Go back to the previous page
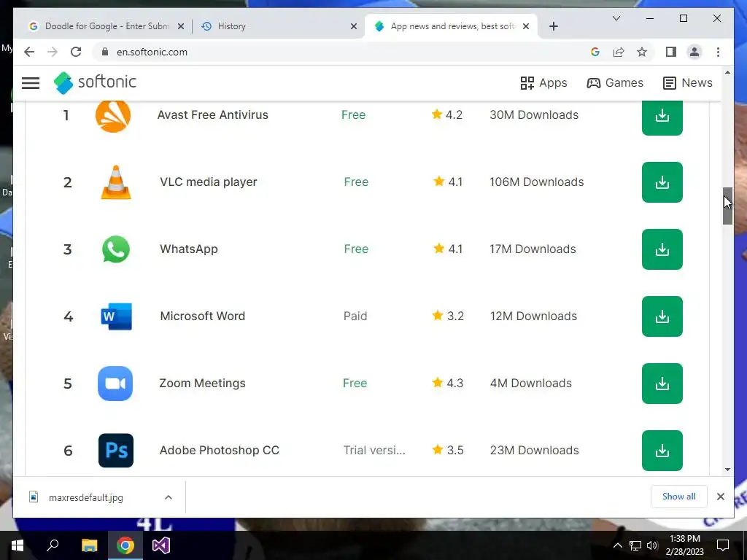Screen dimensions: 747x560 click(29, 52)
